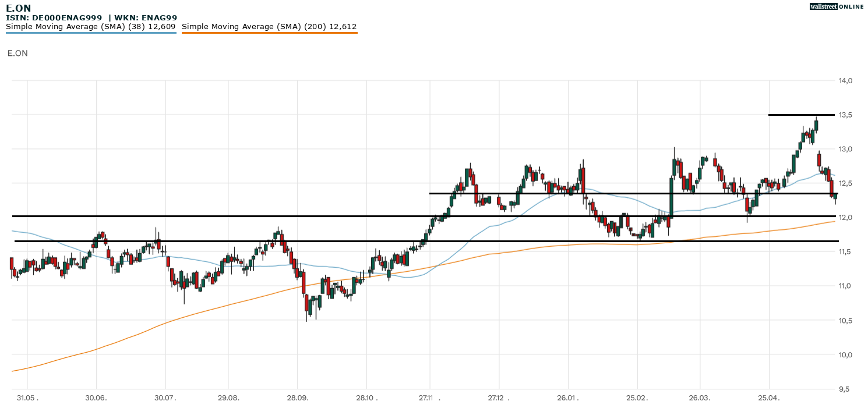This screenshot has width=868, height=401.
Task: Click the gray E.ON series label
Action: [17, 53]
